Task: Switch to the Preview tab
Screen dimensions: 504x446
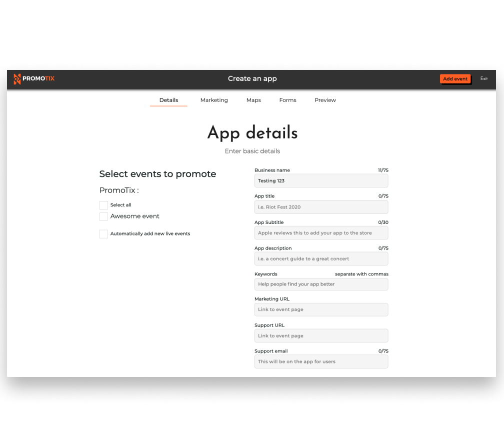Action: click(325, 100)
